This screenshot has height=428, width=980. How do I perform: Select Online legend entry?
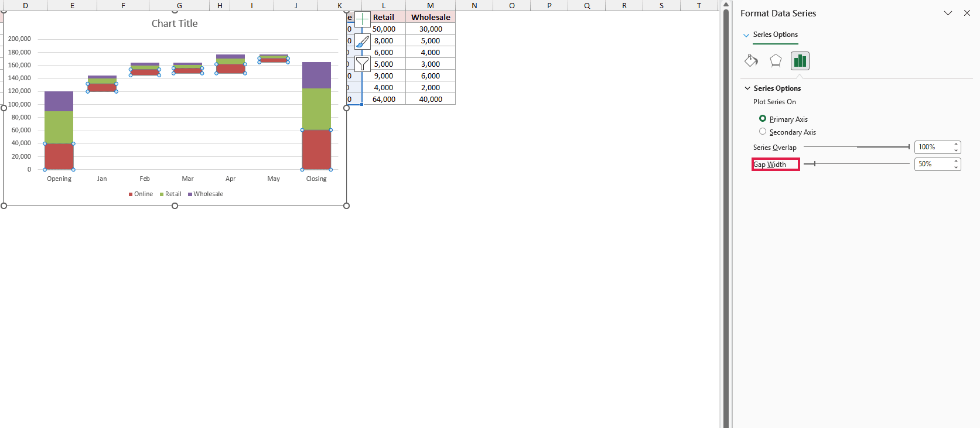click(x=141, y=194)
